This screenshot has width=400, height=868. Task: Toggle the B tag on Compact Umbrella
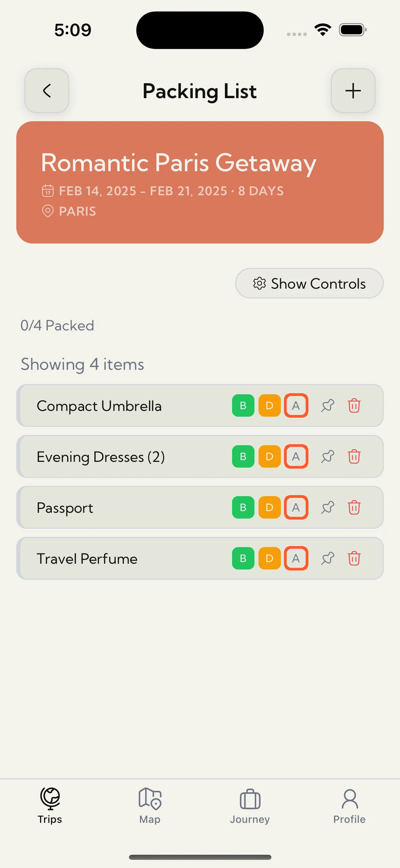tap(243, 405)
